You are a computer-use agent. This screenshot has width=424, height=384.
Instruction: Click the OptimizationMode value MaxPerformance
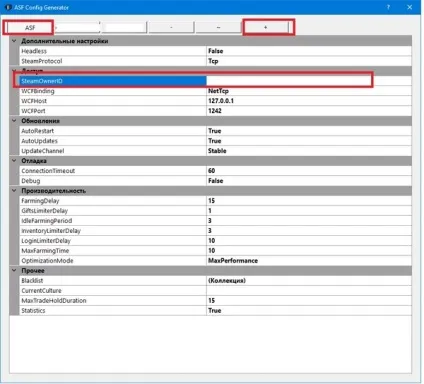(x=309, y=261)
